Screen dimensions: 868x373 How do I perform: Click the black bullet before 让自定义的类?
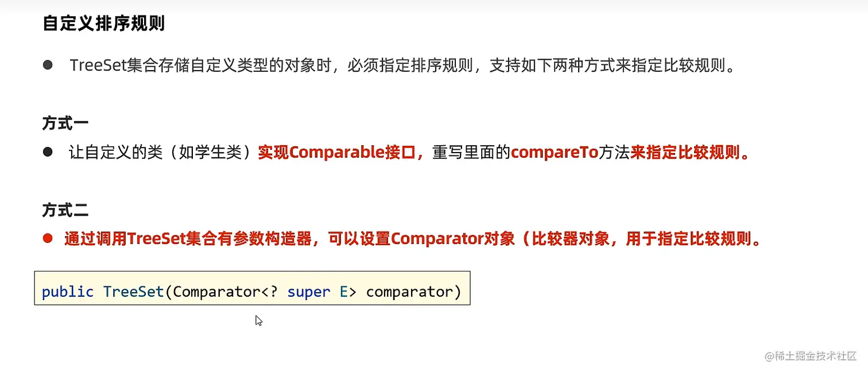pos(48,152)
